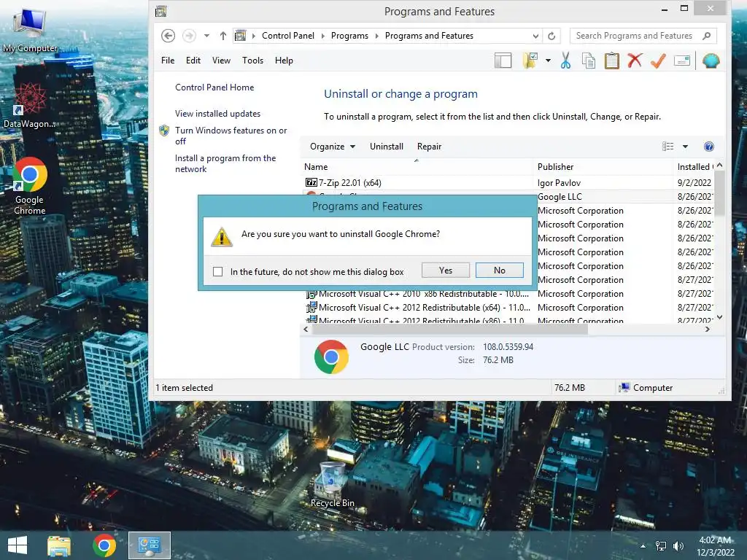Sort by the Name column header
The image size is (747, 560).
click(x=417, y=167)
